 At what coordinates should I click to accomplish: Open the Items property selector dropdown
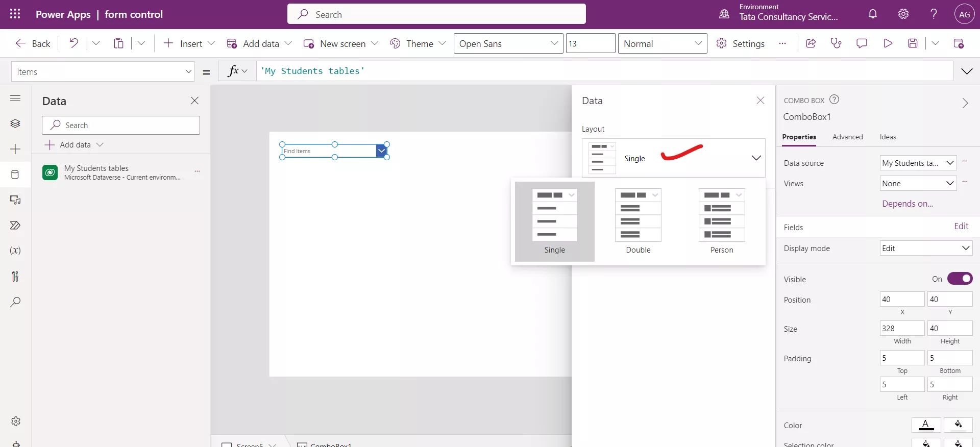pyautogui.click(x=103, y=72)
